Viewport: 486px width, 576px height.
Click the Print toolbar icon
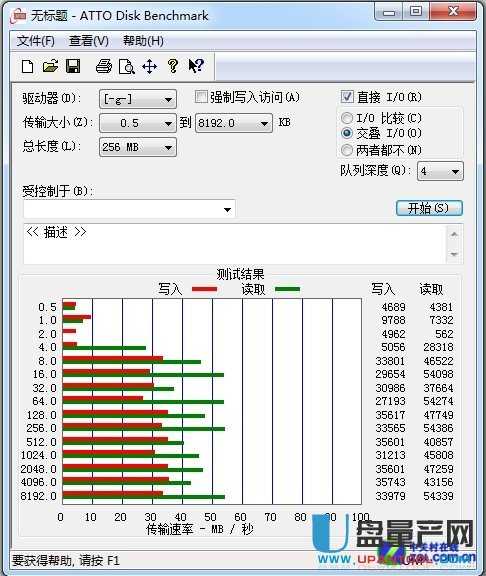pyautogui.click(x=104, y=66)
